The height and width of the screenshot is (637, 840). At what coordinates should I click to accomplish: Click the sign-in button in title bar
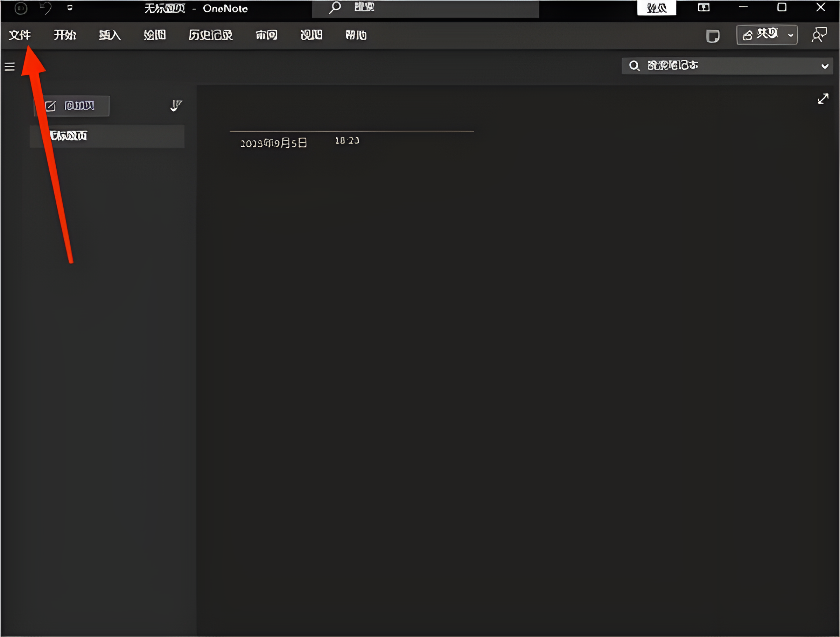657,8
